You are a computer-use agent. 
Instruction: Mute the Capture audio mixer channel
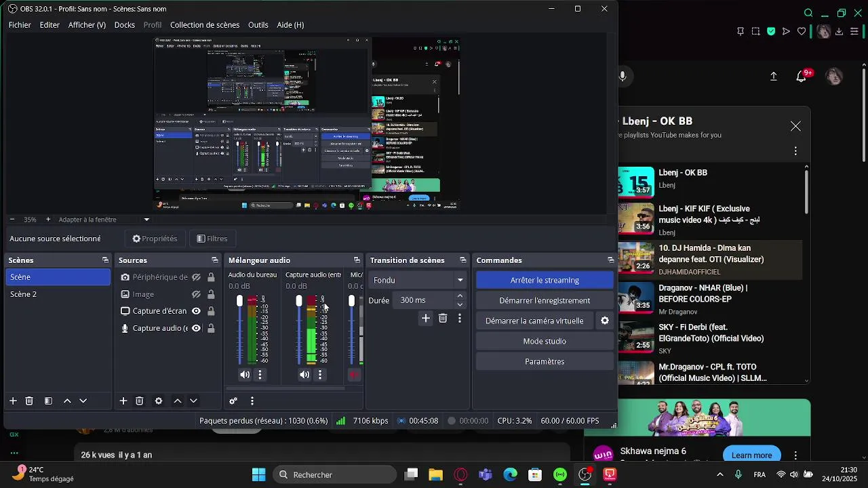click(x=304, y=375)
